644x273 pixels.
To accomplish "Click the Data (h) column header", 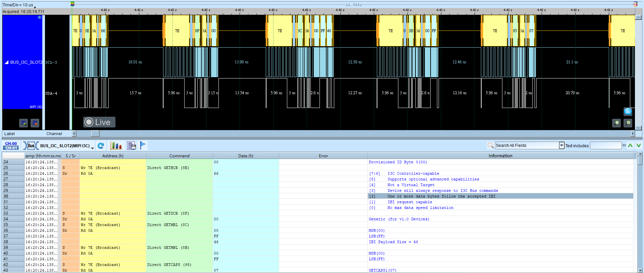I will (246, 156).
